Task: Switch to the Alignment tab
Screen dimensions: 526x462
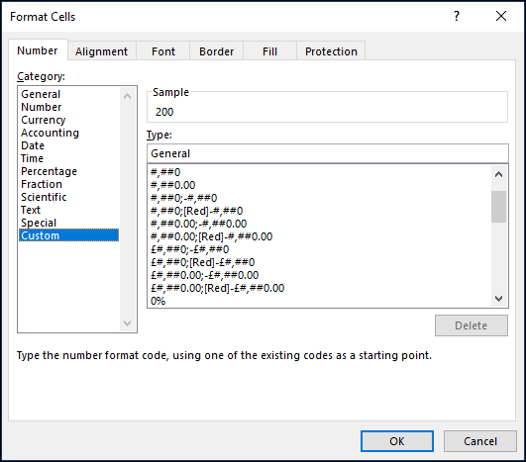Action: point(102,51)
